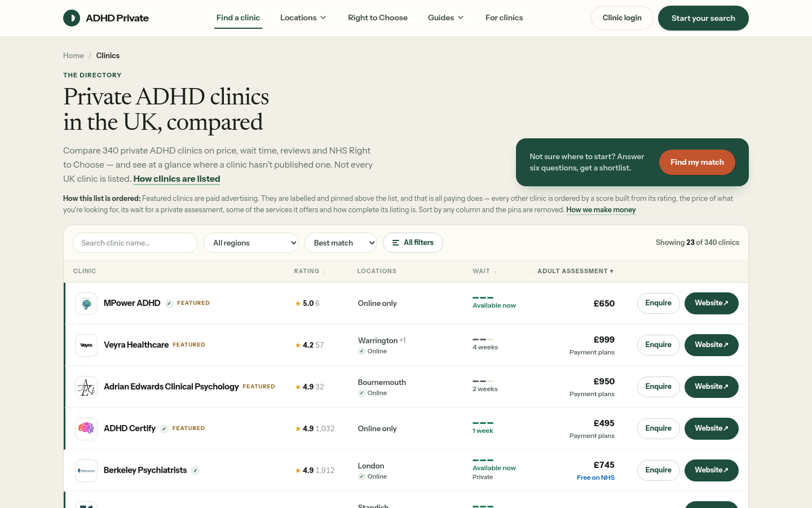This screenshot has width=812, height=508.
Task: Open the Berkeley Psychiatrists clinic name
Action: (145, 470)
